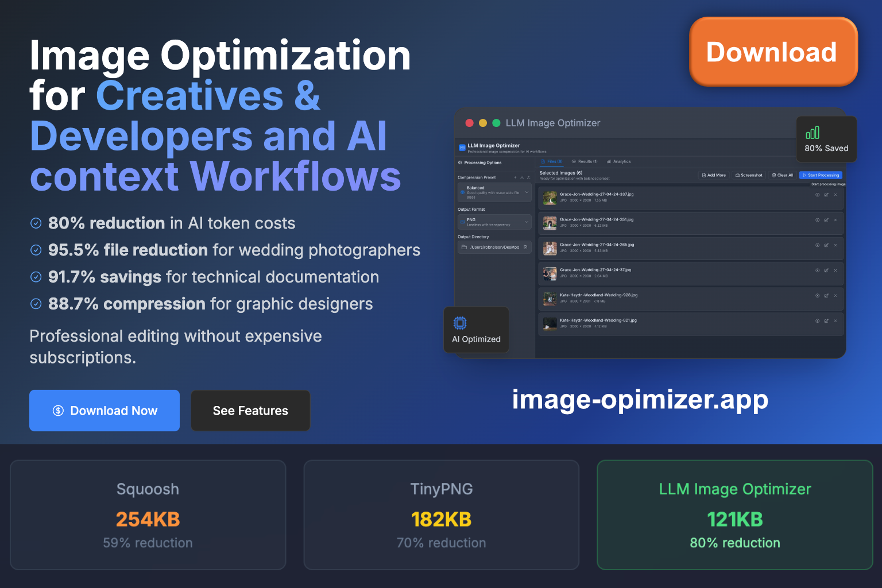Click the folder icon in Output Directory
882x588 pixels.
[x=464, y=247]
